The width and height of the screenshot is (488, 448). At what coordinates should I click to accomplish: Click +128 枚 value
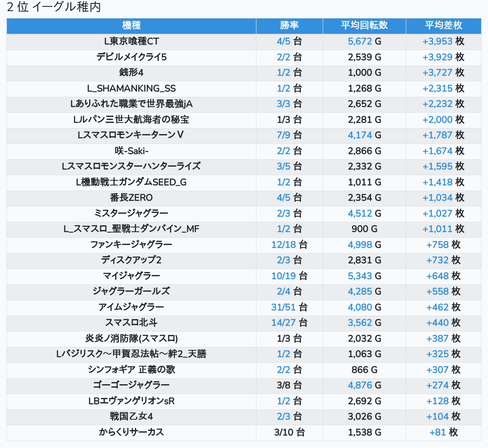click(x=443, y=401)
